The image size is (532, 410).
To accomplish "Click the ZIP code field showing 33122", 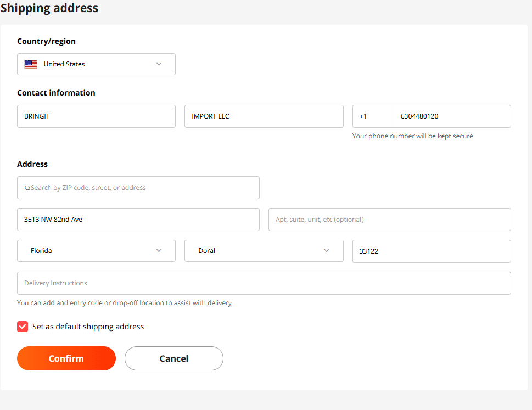I will click(432, 251).
